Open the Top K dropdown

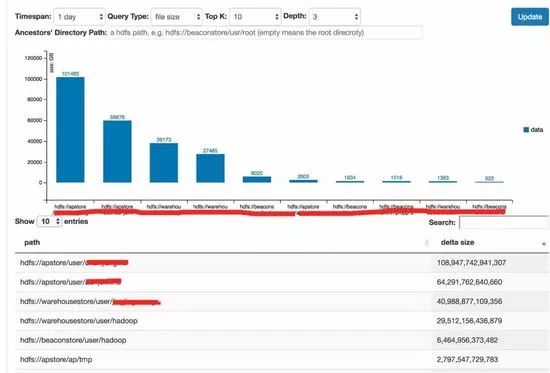click(255, 17)
